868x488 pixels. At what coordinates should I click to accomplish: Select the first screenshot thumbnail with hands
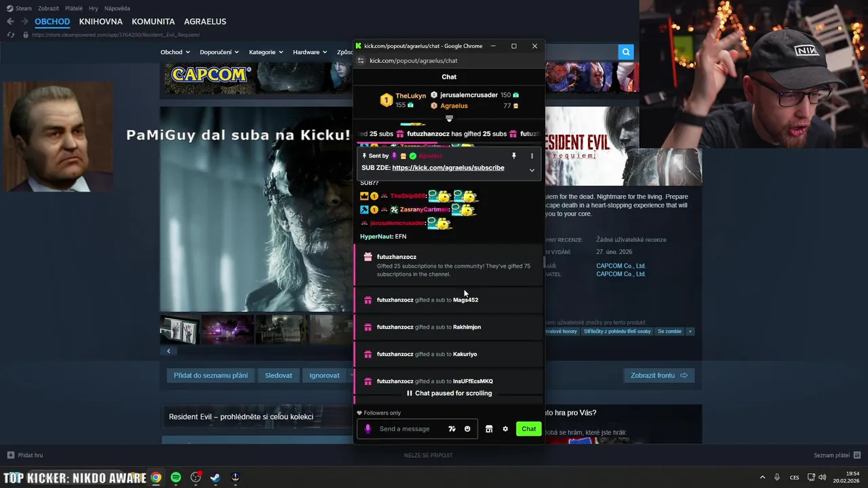pos(180,329)
